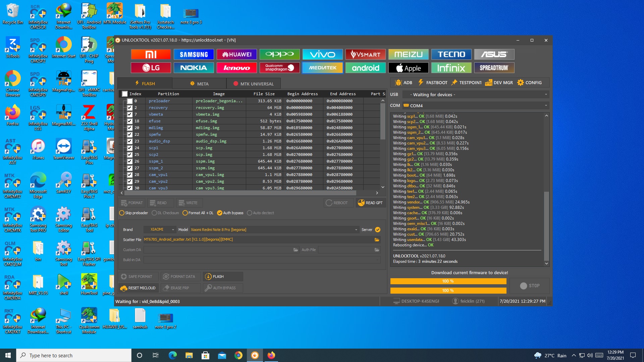
Task: Open the CONFIG tab
Action: click(x=529, y=82)
